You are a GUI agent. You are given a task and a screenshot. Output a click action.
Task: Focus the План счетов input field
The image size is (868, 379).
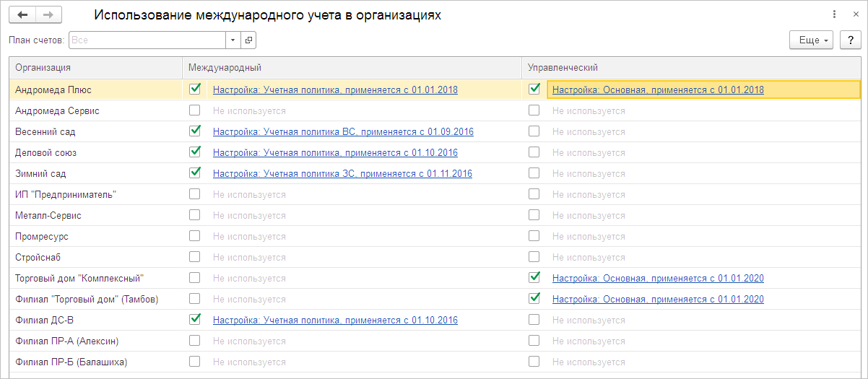coord(147,40)
